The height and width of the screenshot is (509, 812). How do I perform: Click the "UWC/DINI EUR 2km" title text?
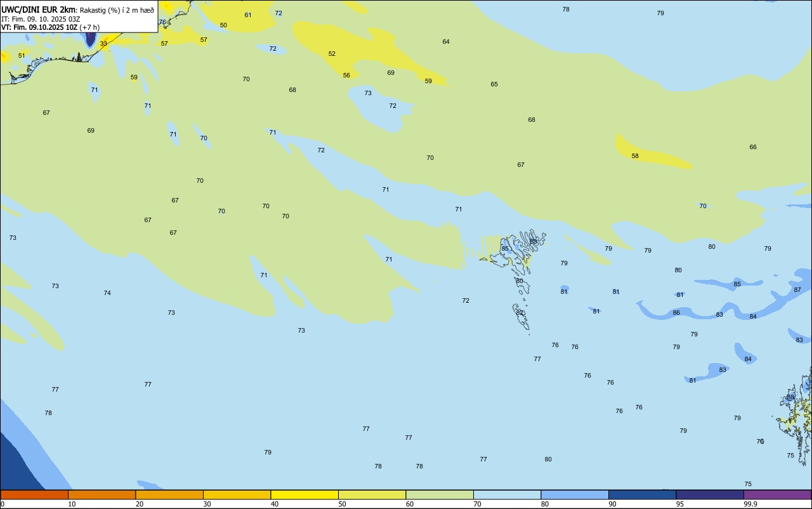tap(39, 10)
